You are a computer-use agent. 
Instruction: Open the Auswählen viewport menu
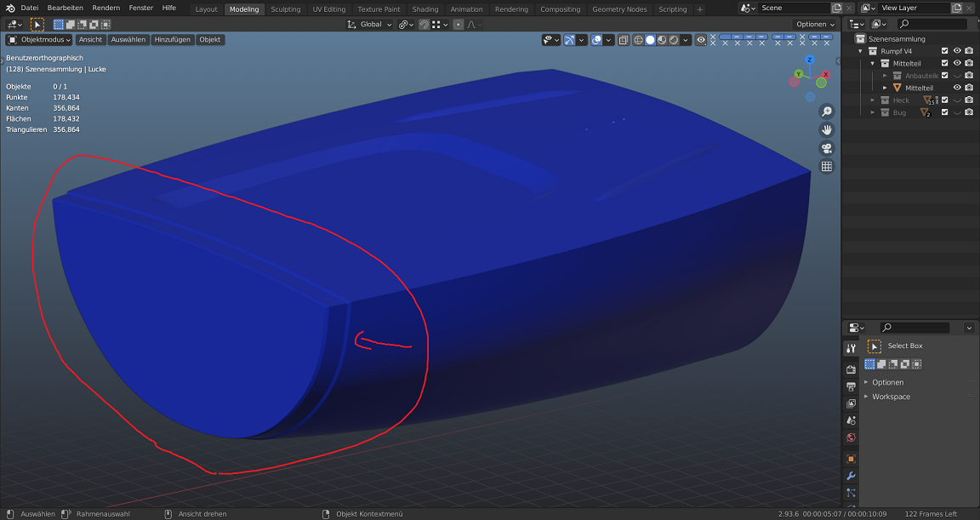coord(128,39)
